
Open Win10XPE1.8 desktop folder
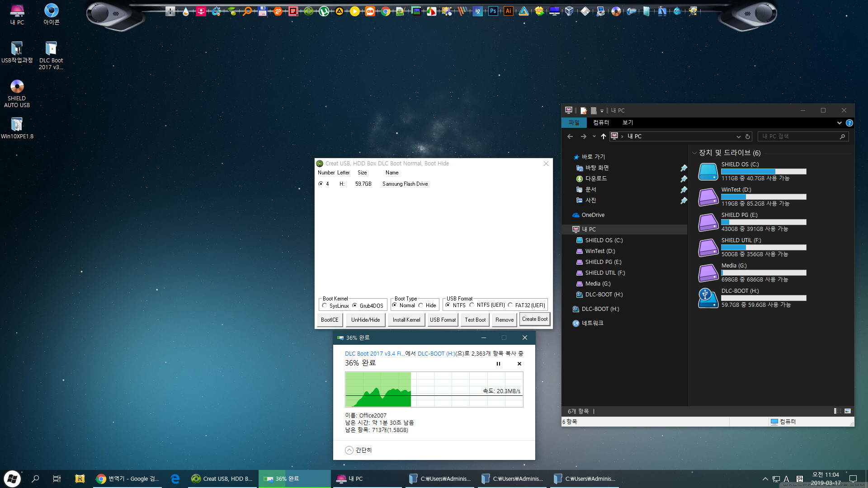coord(17,128)
